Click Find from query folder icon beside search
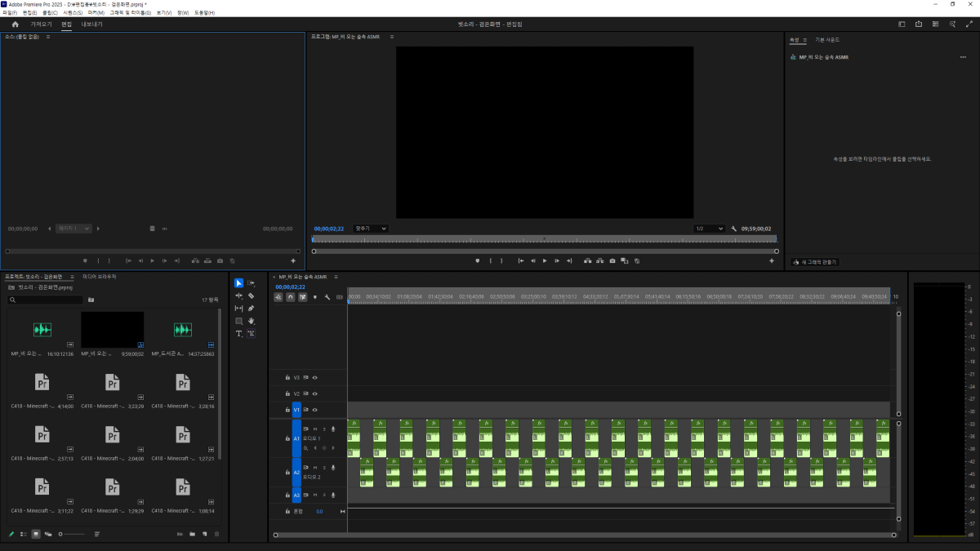Screen dimensions: 980x551 click(91, 300)
